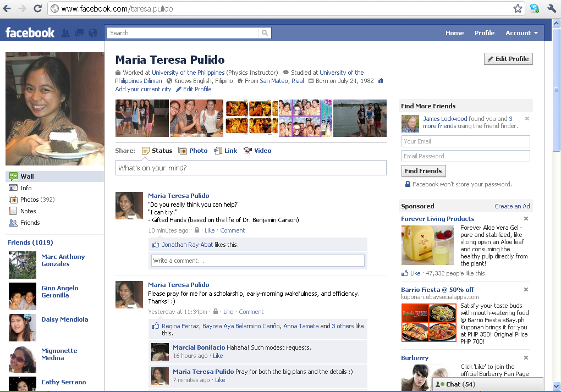Screen dimensions: 561x392
Task: Click the browser forward arrow
Action: pos(22,9)
